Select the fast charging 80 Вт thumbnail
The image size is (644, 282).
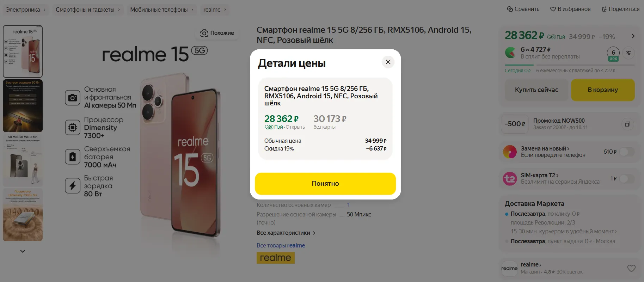tap(23, 106)
